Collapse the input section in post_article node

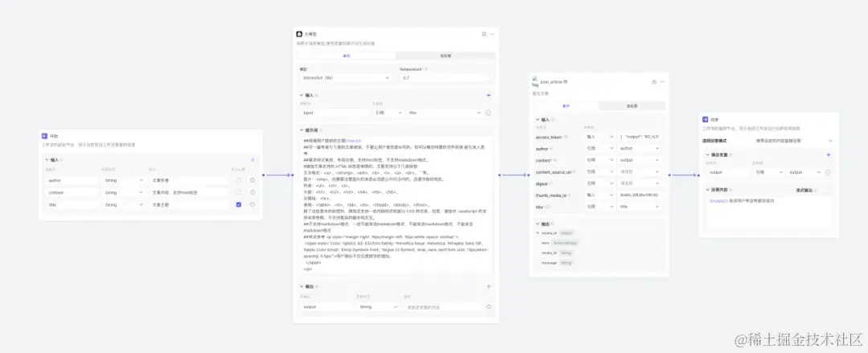(x=538, y=119)
